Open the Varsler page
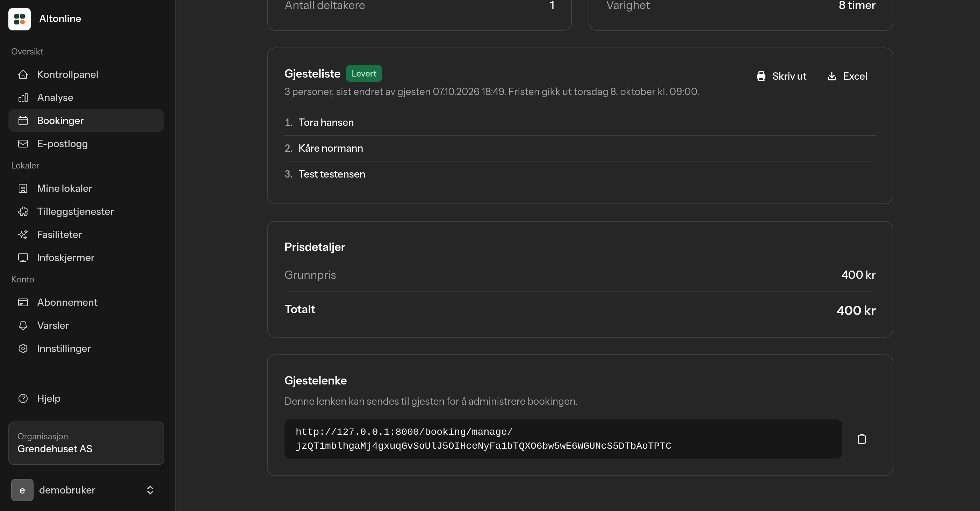 click(x=86, y=326)
